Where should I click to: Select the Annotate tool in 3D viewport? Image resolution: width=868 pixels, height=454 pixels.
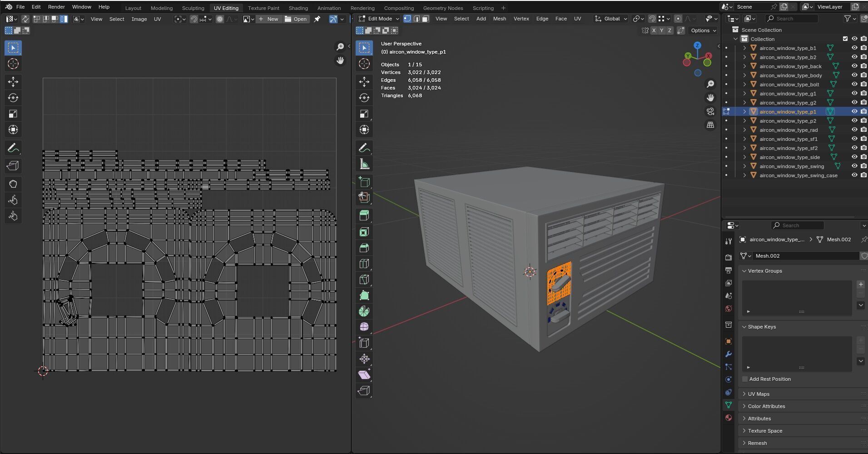pyautogui.click(x=364, y=148)
